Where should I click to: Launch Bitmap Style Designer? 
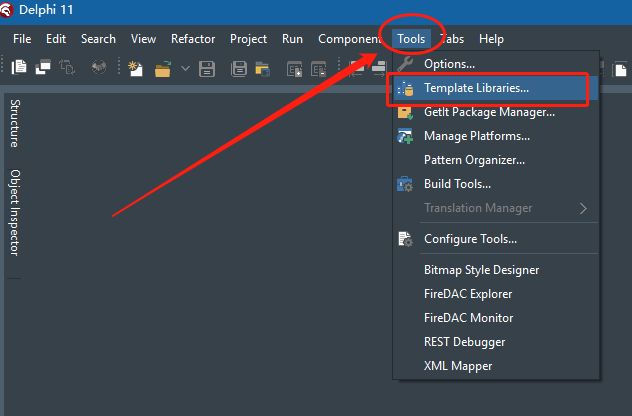(x=495, y=270)
